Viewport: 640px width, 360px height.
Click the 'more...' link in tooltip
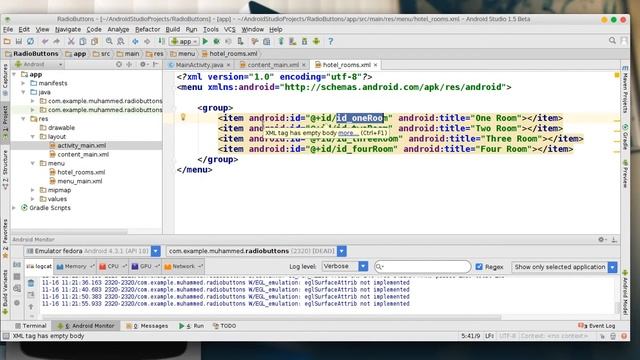[x=348, y=133]
